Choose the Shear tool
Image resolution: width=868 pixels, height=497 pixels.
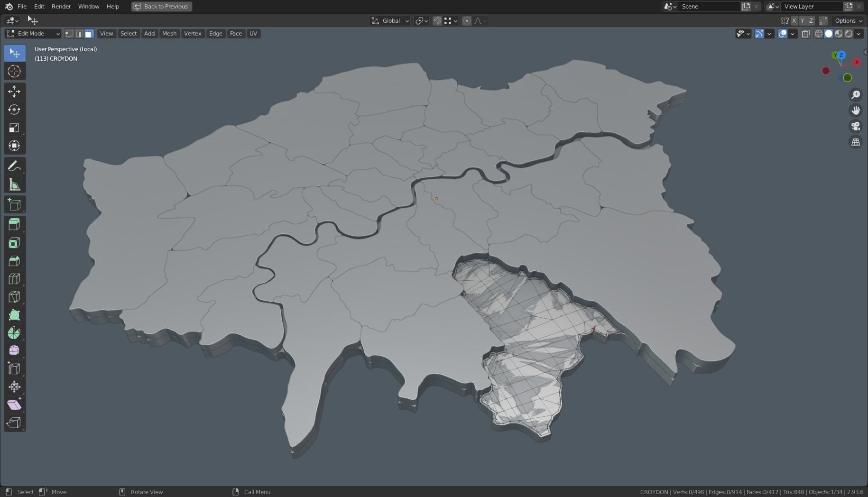pos(15,405)
